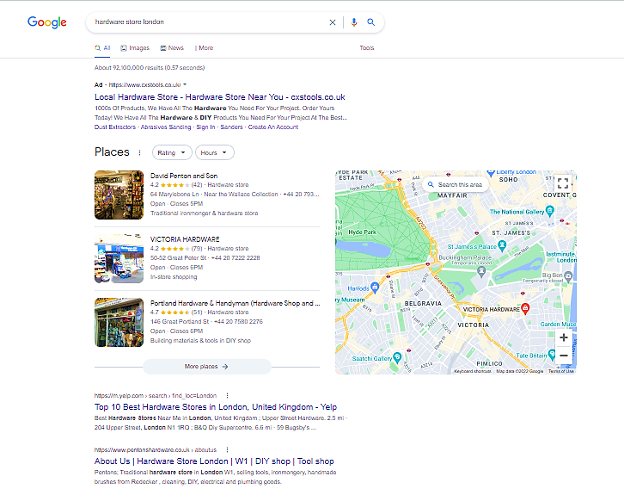
Task: Open the Google logo homepage link
Action: 47,22
